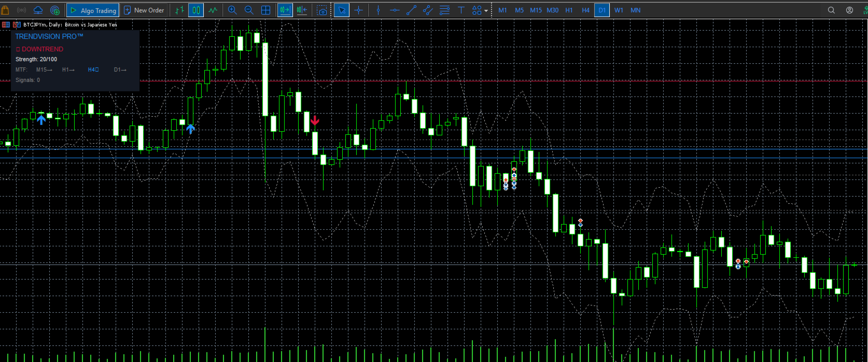Switch to M15 timeframe
Screen dimensions: 868x362
click(536, 10)
